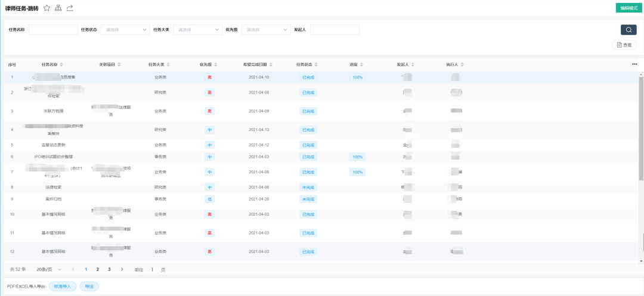Click the 中 priority tag in row 4
Viewport: 644px width, 296px height.
[x=209, y=130]
